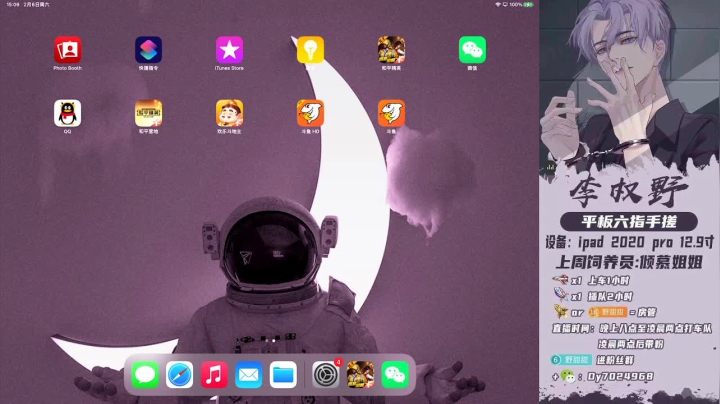
Task: Click the 上周饲养员:倾慕姐姐 line
Action: [x=629, y=262]
